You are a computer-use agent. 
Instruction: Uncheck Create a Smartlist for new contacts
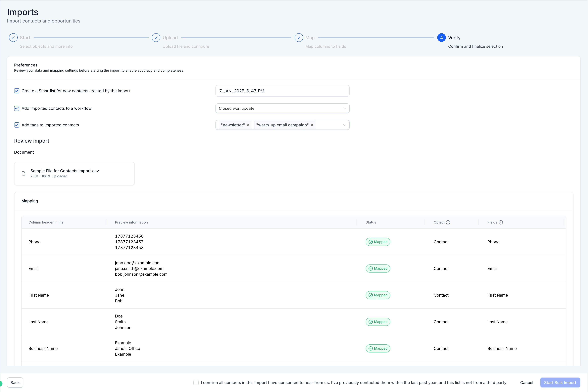[17, 91]
